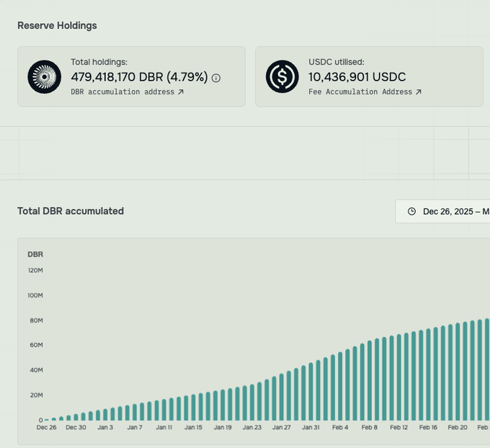Click the Feb 20 x-axis date label
Screen dimensions: 490x448
pos(458,427)
